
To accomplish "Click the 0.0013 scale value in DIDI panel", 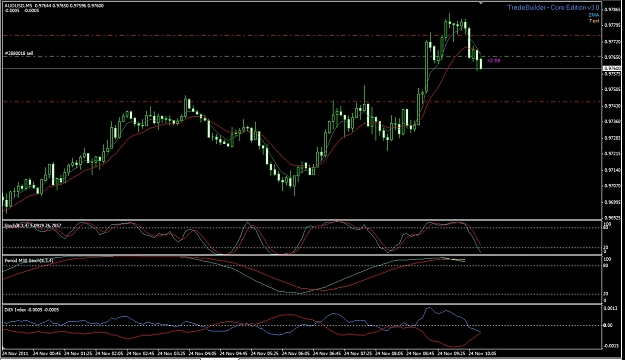I will (611, 308).
